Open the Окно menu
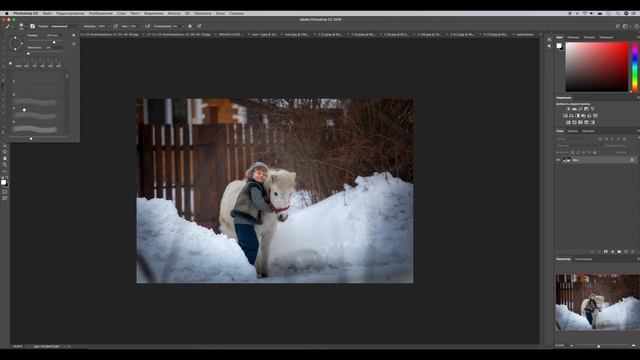The width and height of the screenshot is (640, 360). pos(220,13)
